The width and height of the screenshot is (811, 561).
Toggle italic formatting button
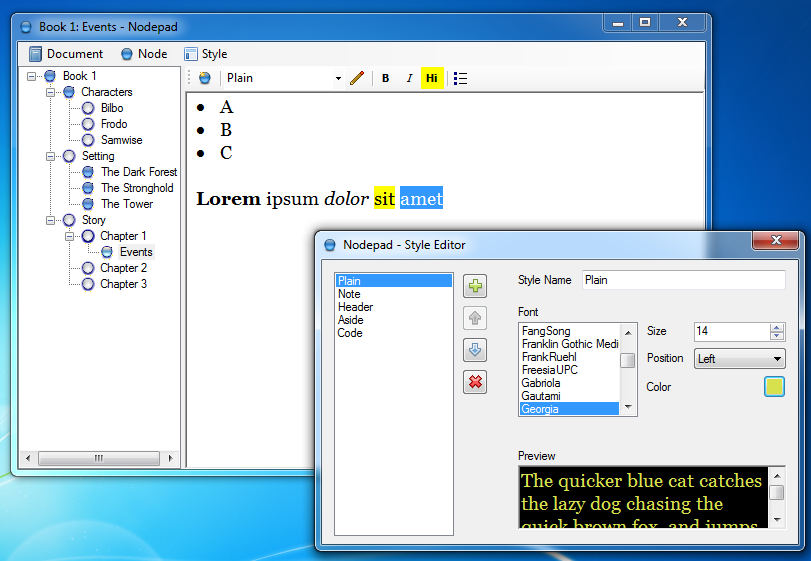(x=409, y=78)
